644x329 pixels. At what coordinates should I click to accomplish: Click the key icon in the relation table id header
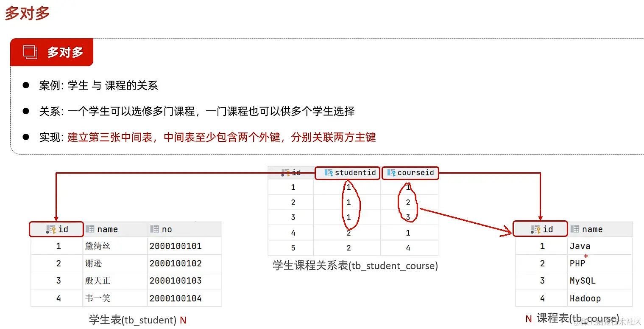point(286,173)
